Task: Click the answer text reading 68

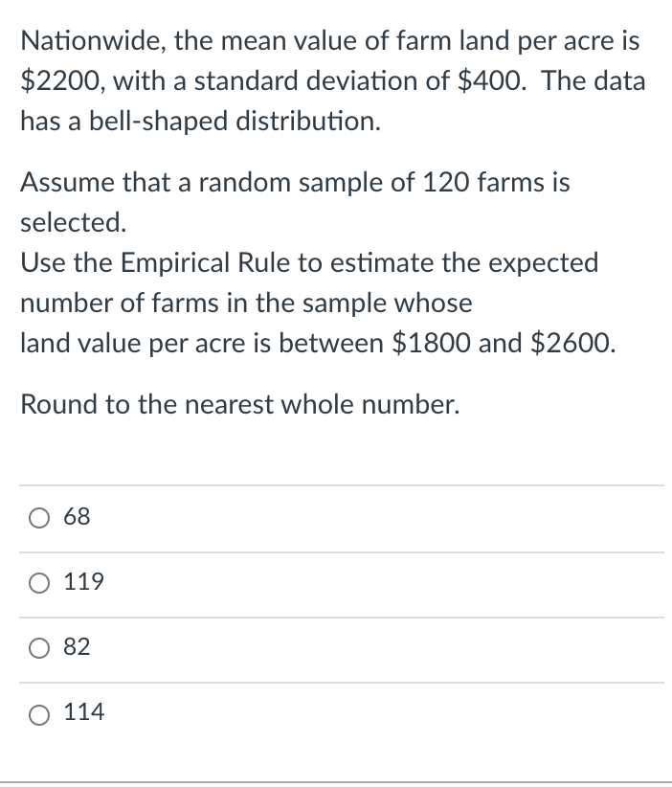Action: click(76, 517)
